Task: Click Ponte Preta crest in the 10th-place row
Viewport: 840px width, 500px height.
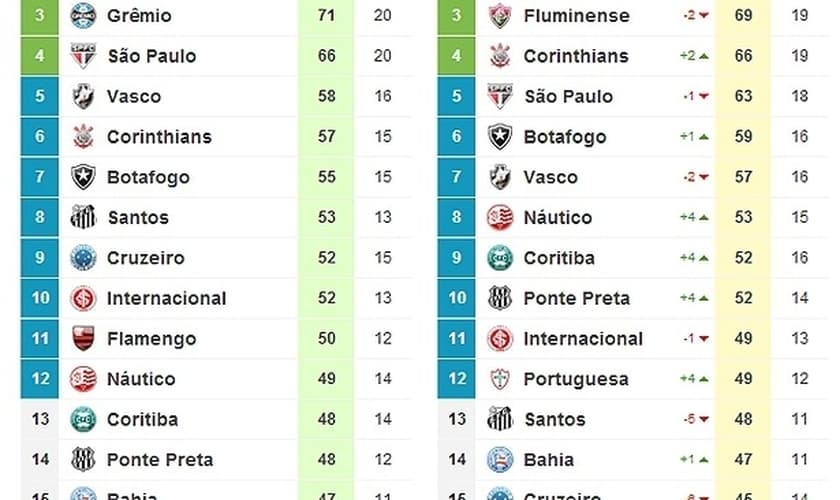Action: pos(500,298)
